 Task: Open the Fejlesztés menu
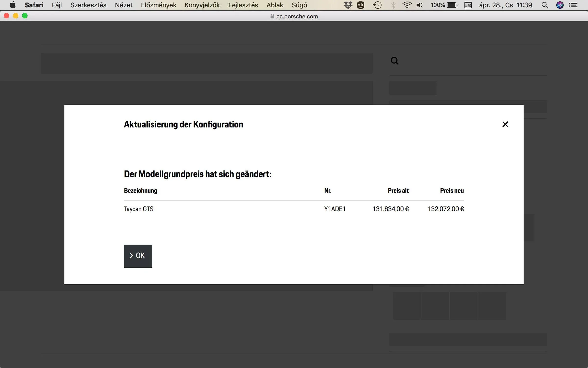[243, 5]
